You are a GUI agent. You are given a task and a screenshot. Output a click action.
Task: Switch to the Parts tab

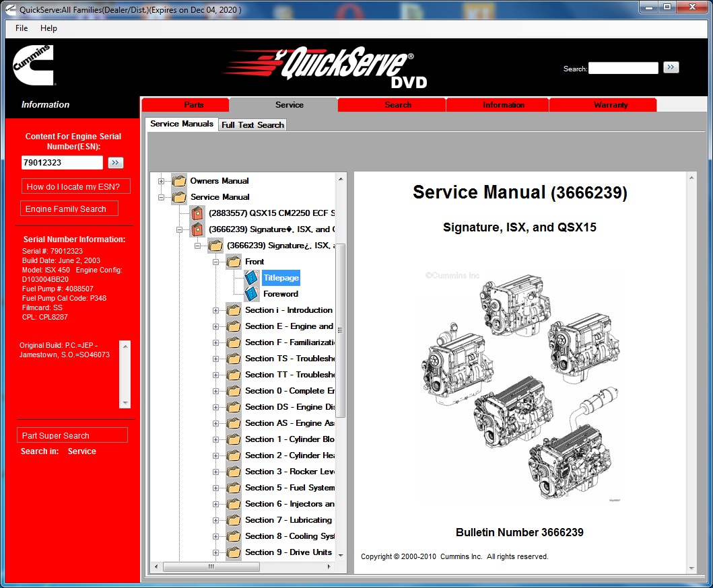186,104
